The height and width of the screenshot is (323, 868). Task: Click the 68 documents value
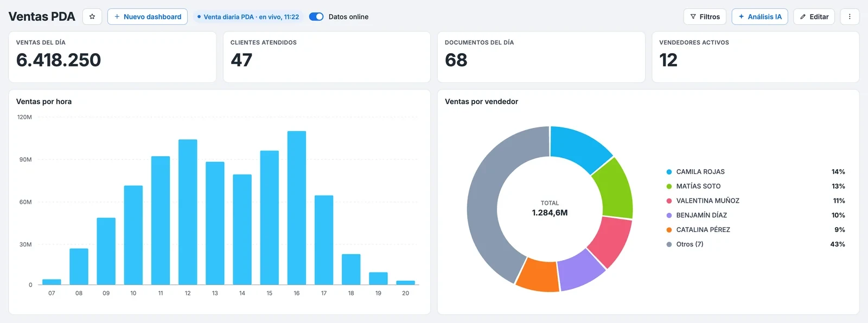[456, 60]
